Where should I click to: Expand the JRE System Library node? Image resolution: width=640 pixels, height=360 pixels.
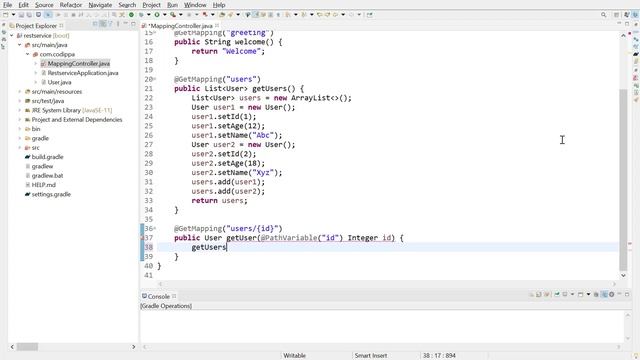pyautogui.click(x=20, y=110)
